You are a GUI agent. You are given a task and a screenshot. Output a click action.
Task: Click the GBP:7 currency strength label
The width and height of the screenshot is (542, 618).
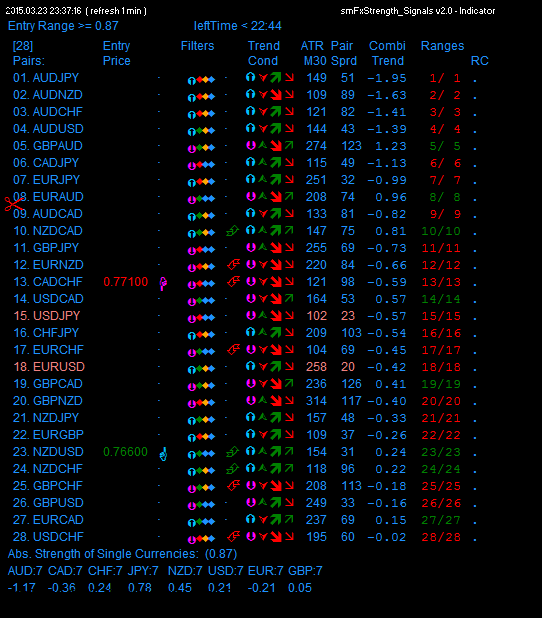coord(305,571)
